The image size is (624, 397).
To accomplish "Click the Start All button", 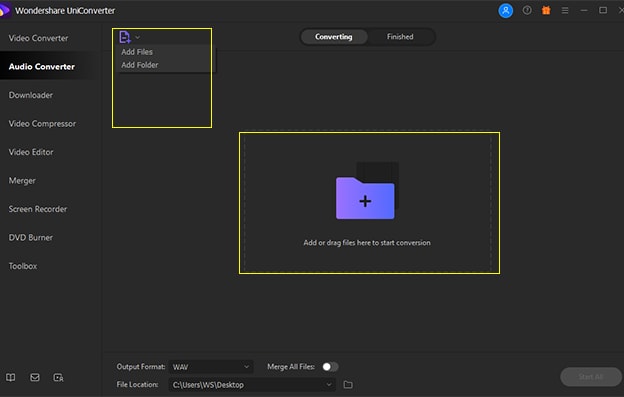I will 591,377.
